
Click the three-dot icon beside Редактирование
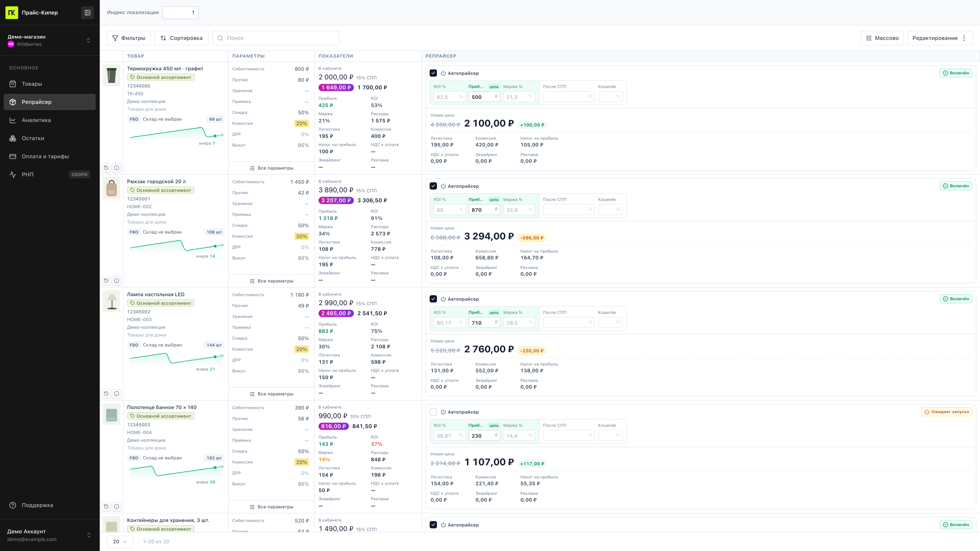[964, 38]
